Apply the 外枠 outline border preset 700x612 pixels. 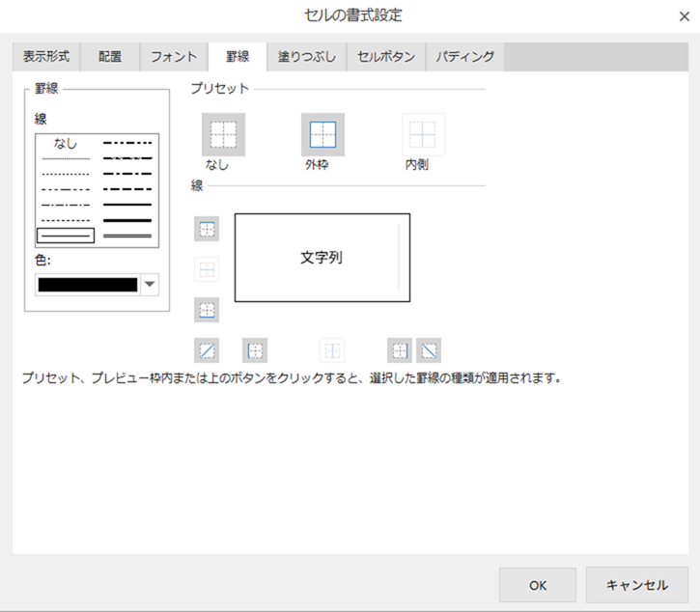point(322,135)
